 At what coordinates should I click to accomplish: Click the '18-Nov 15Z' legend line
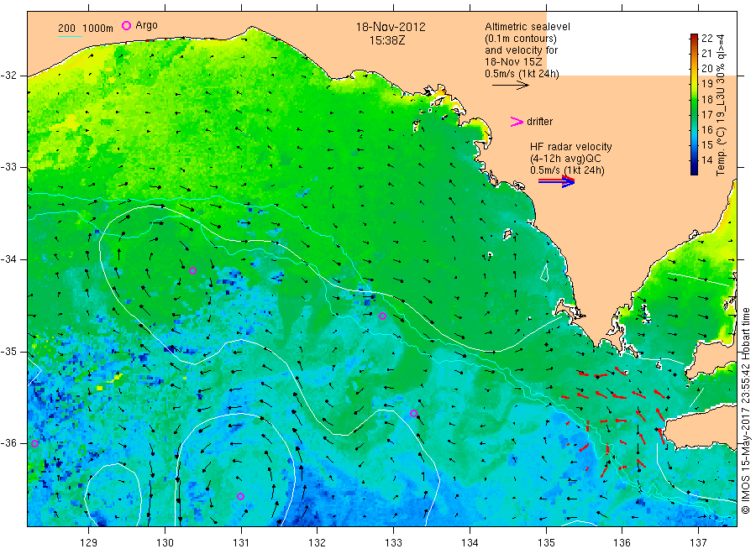click(513, 61)
